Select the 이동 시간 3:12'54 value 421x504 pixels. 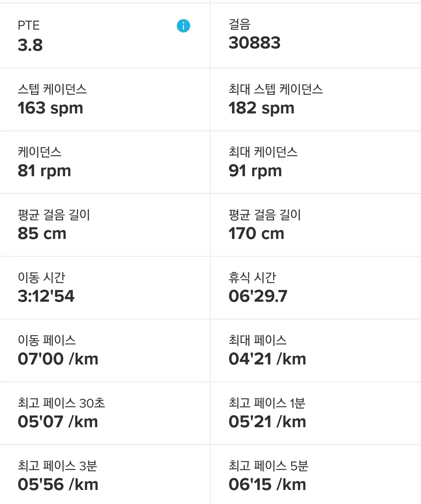pos(46,296)
